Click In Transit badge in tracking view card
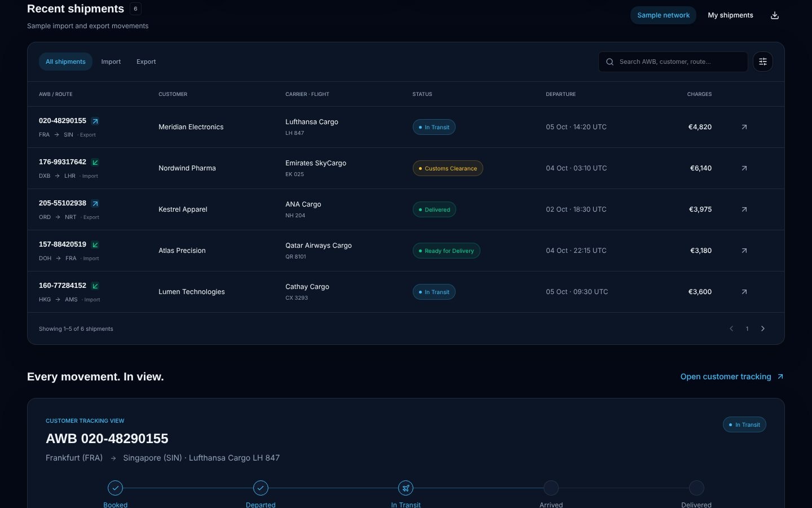812x508 pixels. click(x=744, y=424)
